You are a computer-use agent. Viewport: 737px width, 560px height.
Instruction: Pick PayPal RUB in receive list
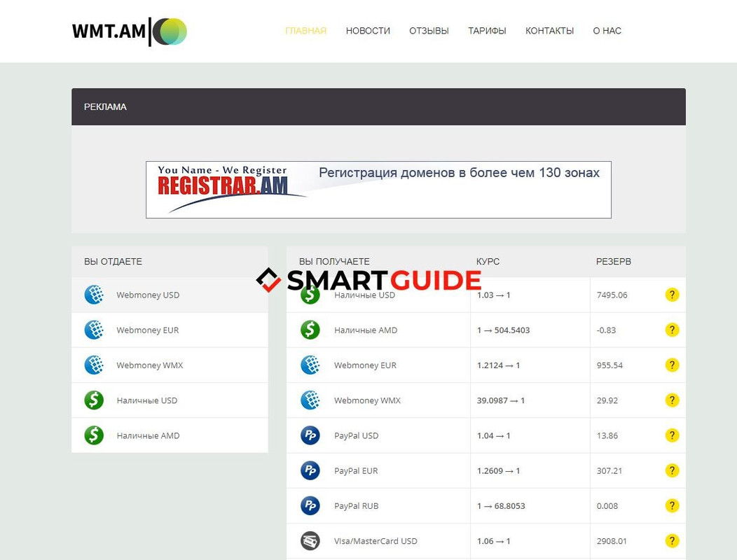coord(357,506)
